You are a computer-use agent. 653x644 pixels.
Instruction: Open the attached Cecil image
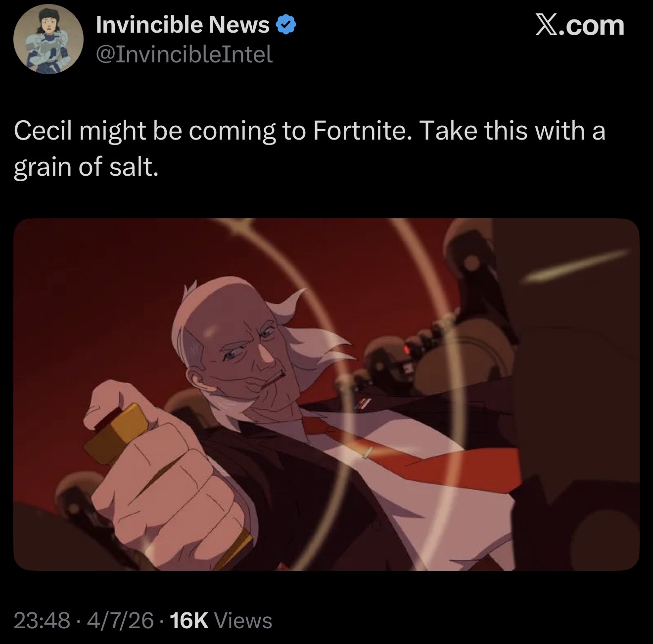pyautogui.click(x=326, y=395)
